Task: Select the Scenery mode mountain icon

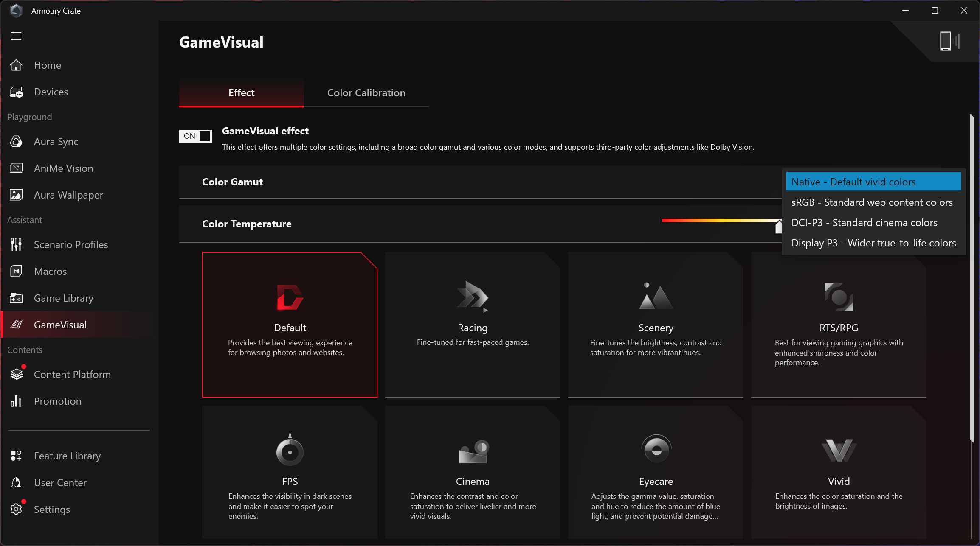Action: (x=656, y=296)
